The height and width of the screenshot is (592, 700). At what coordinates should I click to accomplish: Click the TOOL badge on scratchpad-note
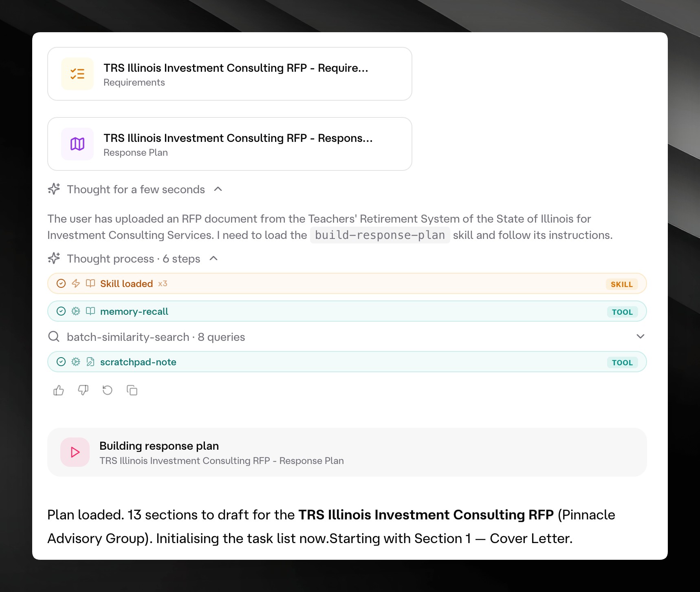pos(622,362)
